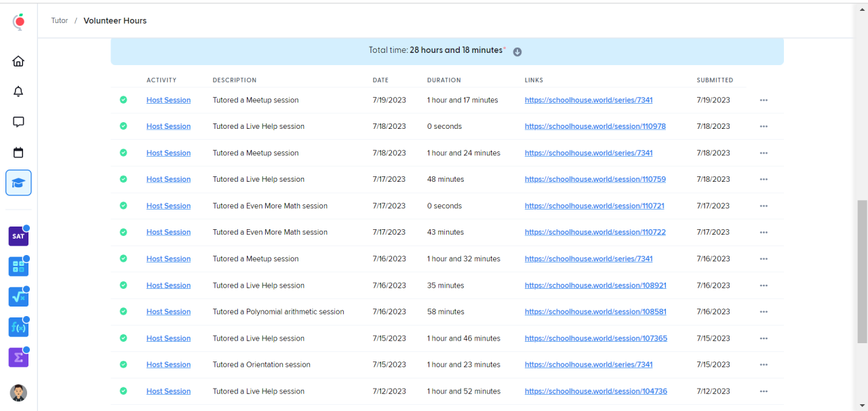The image size is (868, 411).
Task: Open the options menu for the 7/19/2023 Meetup row
Action: pos(764,100)
